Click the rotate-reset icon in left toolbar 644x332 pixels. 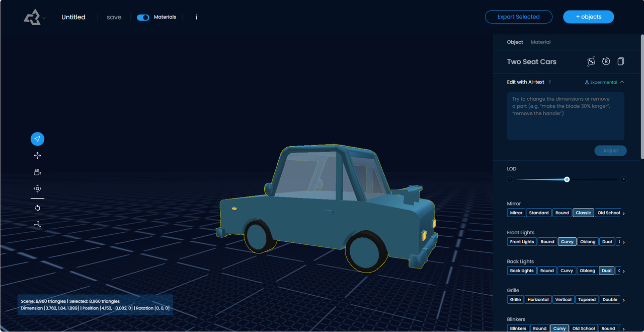click(37, 208)
